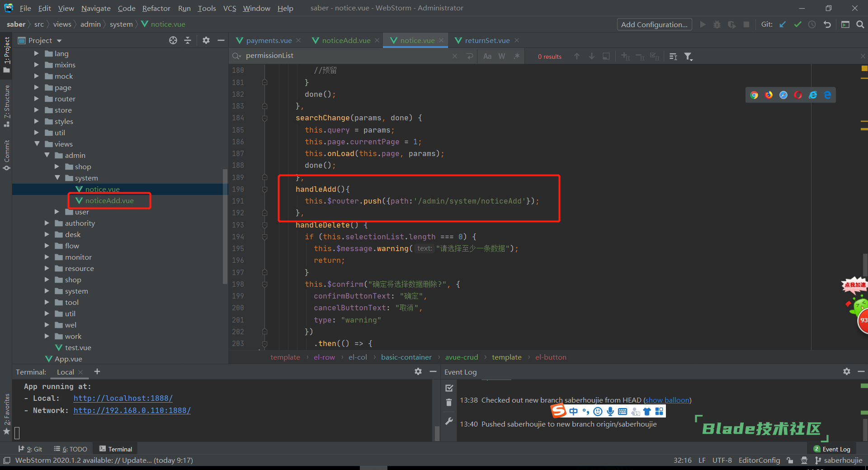Screen dimensions: 868x470
Task: Click the locate target icon in Project panel
Action: point(173,40)
